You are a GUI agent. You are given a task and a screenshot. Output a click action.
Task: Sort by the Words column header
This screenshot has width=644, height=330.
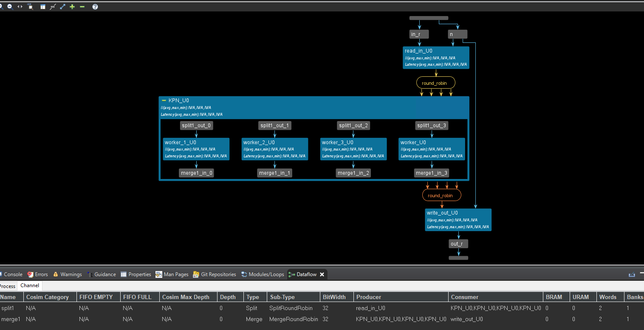[610, 297]
